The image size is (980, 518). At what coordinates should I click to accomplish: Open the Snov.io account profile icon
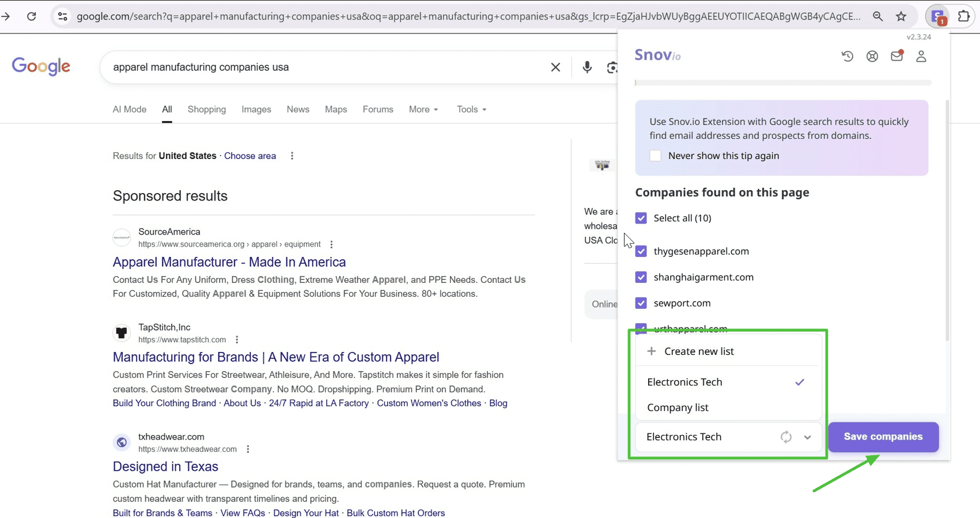(921, 56)
